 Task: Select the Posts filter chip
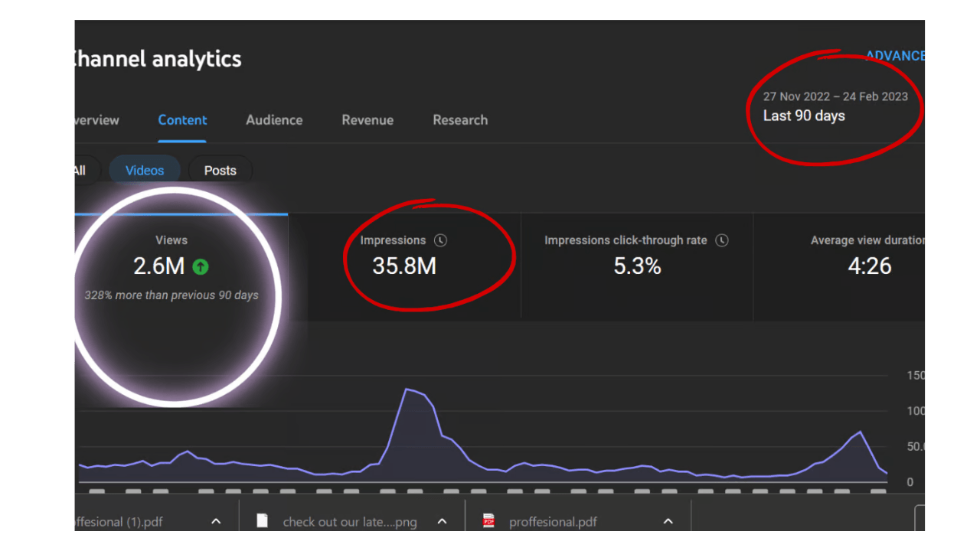tap(220, 171)
